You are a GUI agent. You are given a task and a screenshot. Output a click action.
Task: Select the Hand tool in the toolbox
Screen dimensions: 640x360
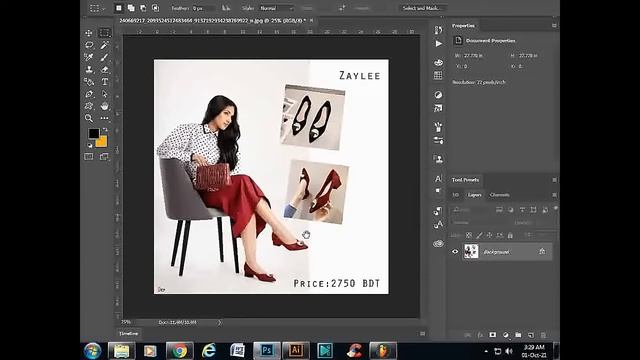[104, 106]
